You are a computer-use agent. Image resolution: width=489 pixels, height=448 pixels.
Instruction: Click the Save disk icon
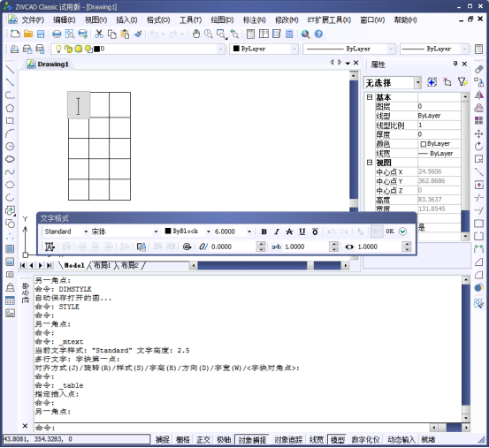(x=41, y=34)
